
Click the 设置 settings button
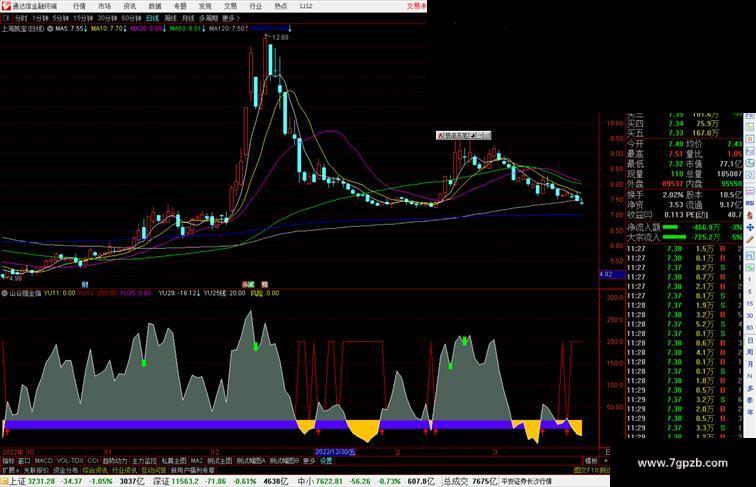[x=326, y=461]
